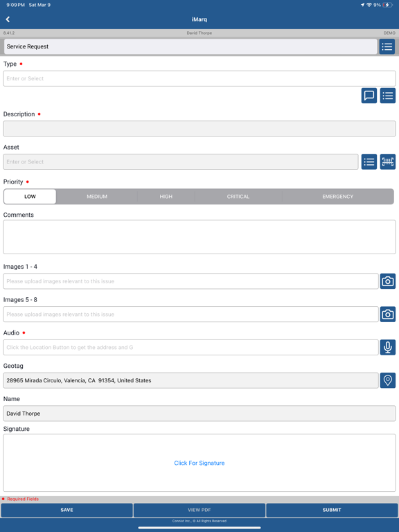The width and height of the screenshot is (399, 532).
Task: Focus the Description input field
Action: [199, 129]
